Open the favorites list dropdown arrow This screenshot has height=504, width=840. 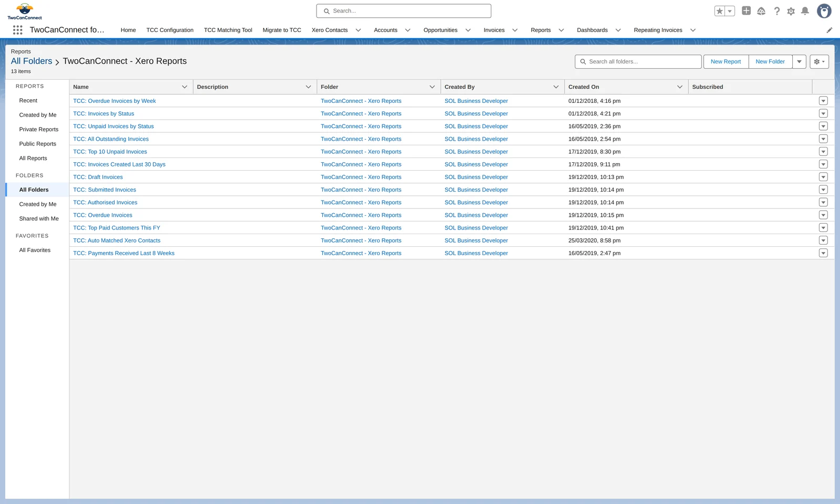pos(730,11)
